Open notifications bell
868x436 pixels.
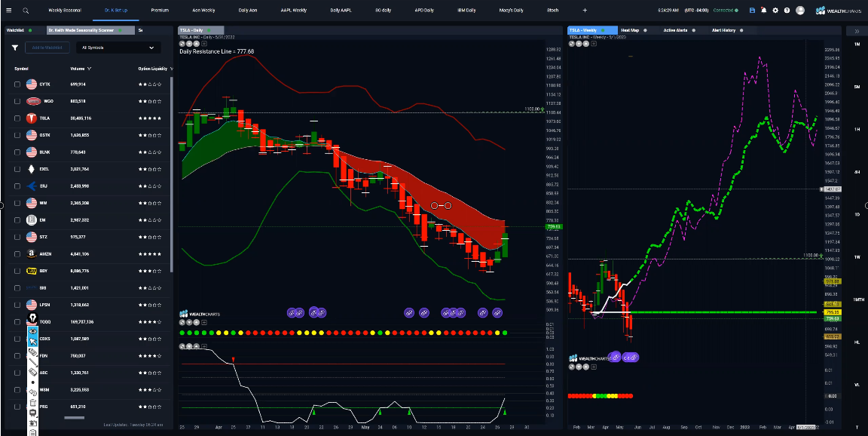click(763, 11)
